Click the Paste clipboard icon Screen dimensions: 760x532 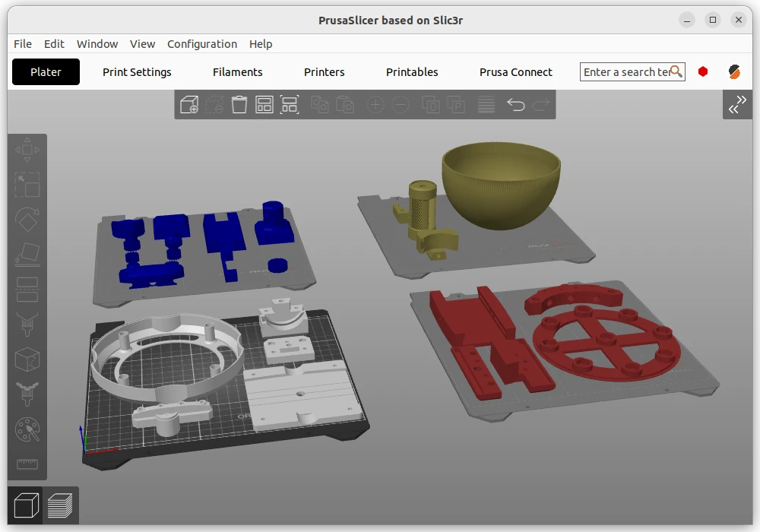tap(345, 105)
